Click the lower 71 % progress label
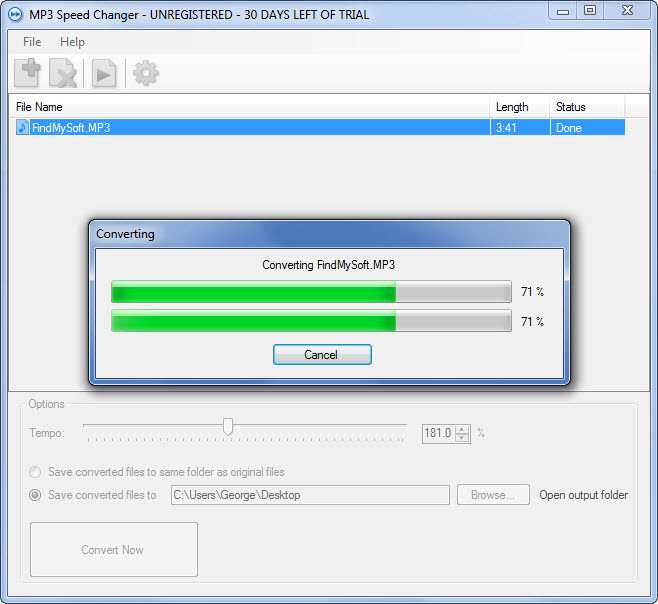The height and width of the screenshot is (604, 658). [x=532, y=322]
